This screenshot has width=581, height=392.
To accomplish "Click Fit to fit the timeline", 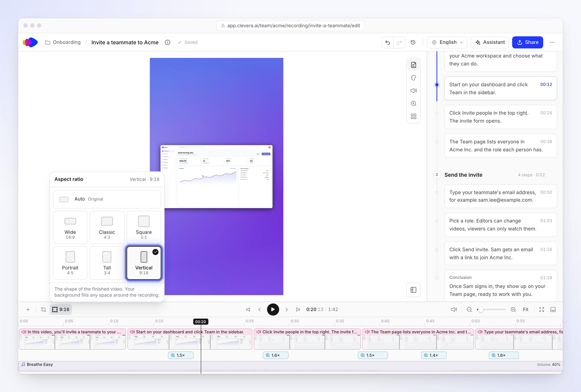I will [x=526, y=310].
